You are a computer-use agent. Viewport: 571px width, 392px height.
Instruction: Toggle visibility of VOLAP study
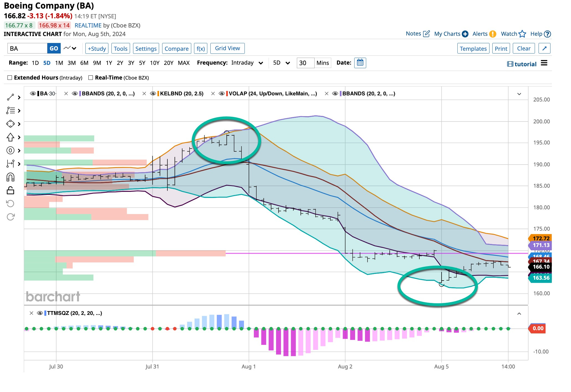222,94
